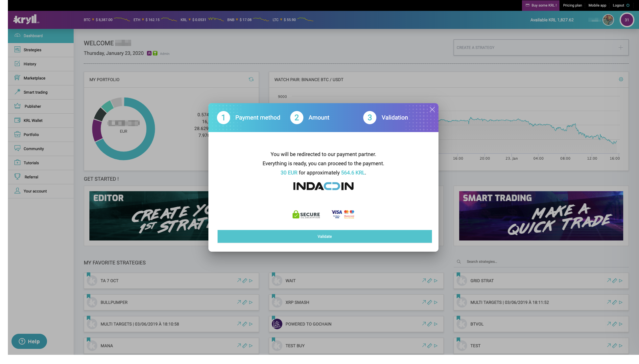Open the WAIT strategy arrow icon

click(424, 281)
